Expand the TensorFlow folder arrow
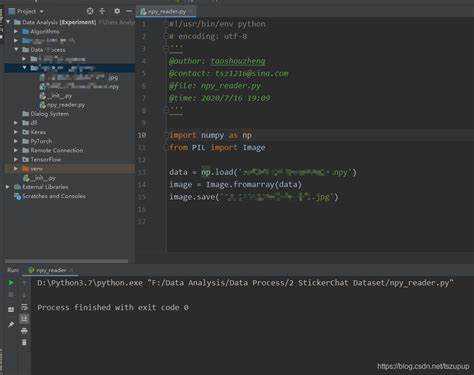 point(16,159)
